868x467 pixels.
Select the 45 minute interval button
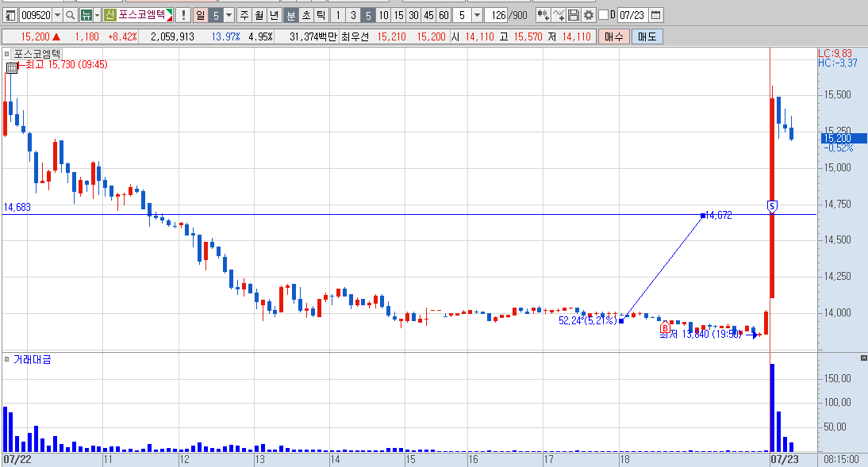click(428, 15)
